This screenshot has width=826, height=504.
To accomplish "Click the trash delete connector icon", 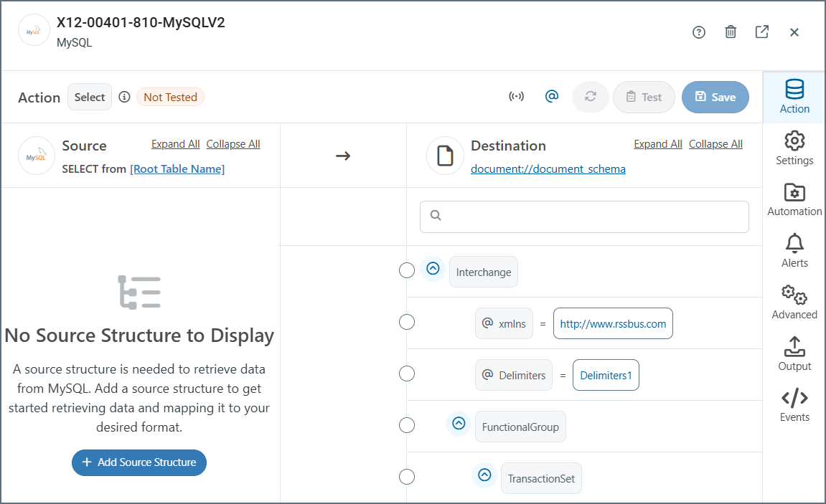I will (731, 32).
